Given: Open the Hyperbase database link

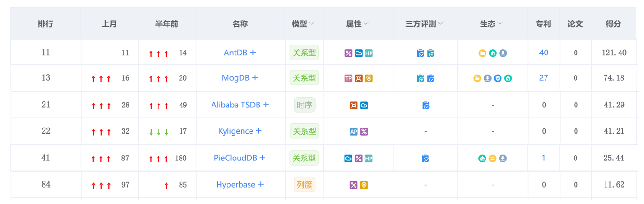Looking at the screenshot, I should [236, 185].
